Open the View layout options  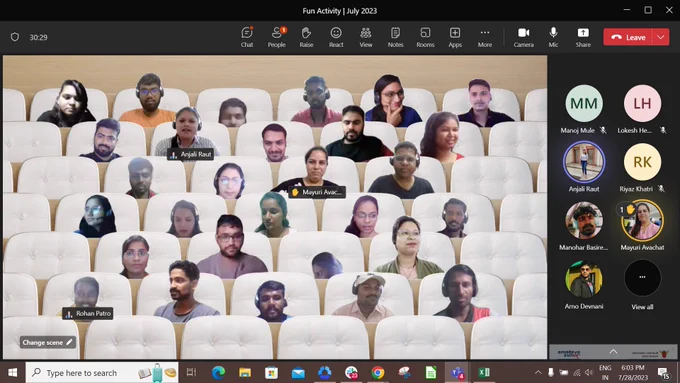click(366, 37)
